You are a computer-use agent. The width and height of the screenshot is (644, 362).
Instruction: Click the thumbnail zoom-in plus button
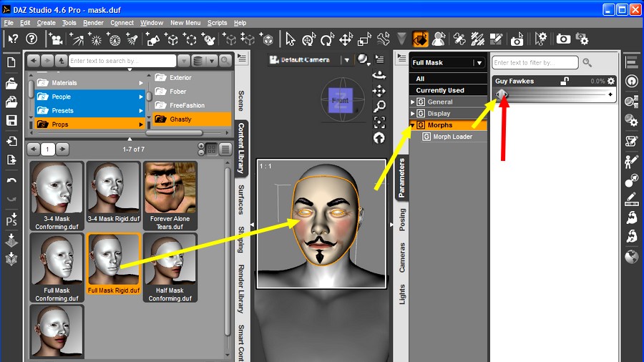pyautogui.click(x=201, y=146)
